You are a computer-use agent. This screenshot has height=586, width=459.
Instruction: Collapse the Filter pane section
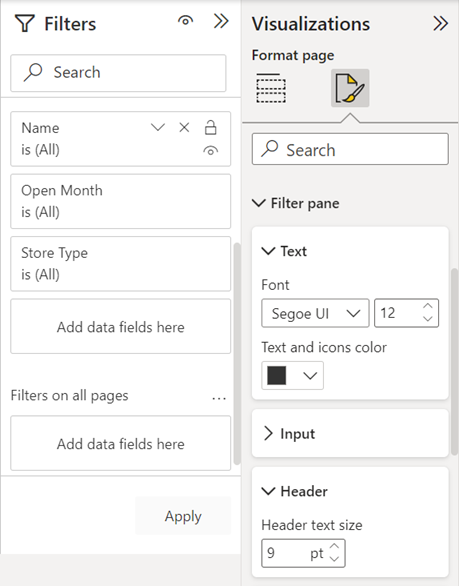click(259, 203)
